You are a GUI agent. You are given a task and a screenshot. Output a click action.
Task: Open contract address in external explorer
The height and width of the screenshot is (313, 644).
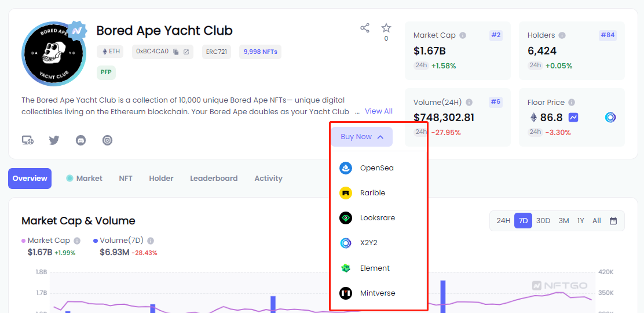(186, 52)
